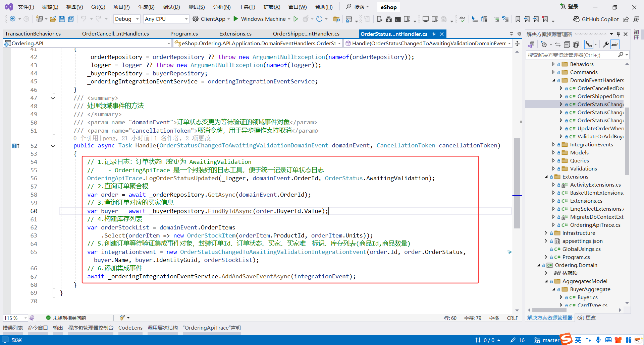Go to next bookmark icon
The height and width of the screenshot is (345, 644).
(x=536, y=19)
